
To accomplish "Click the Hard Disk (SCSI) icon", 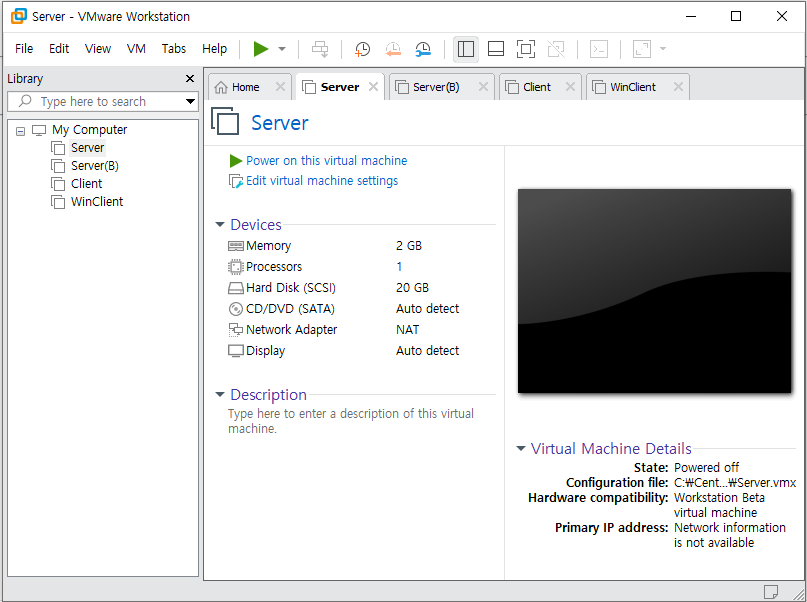I will click(x=235, y=288).
